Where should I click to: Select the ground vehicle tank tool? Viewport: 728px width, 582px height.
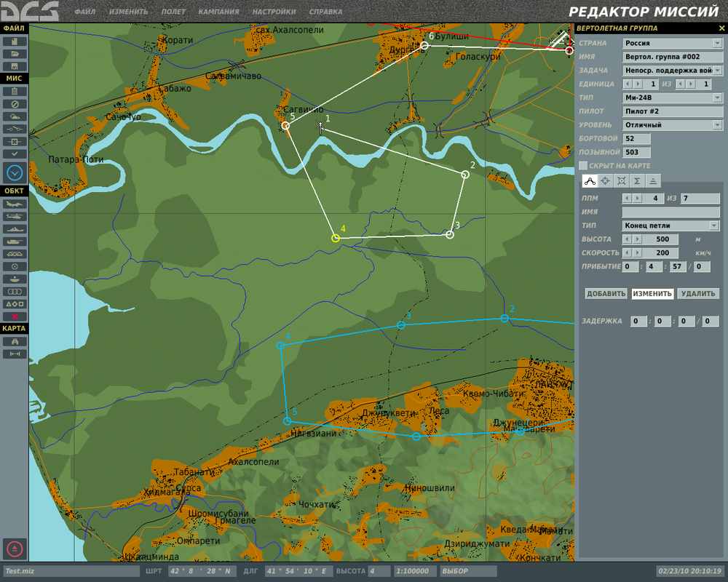(x=15, y=242)
